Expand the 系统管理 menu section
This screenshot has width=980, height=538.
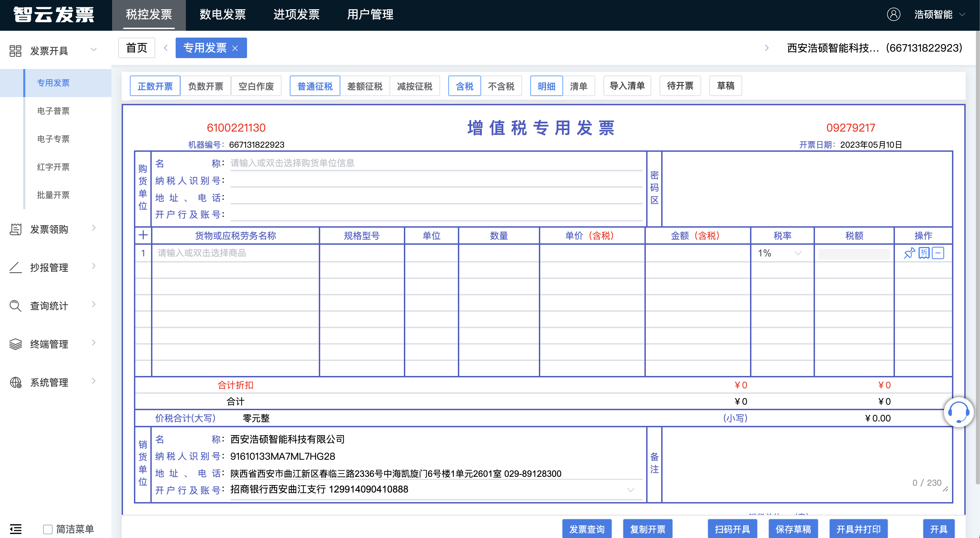[x=94, y=381]
